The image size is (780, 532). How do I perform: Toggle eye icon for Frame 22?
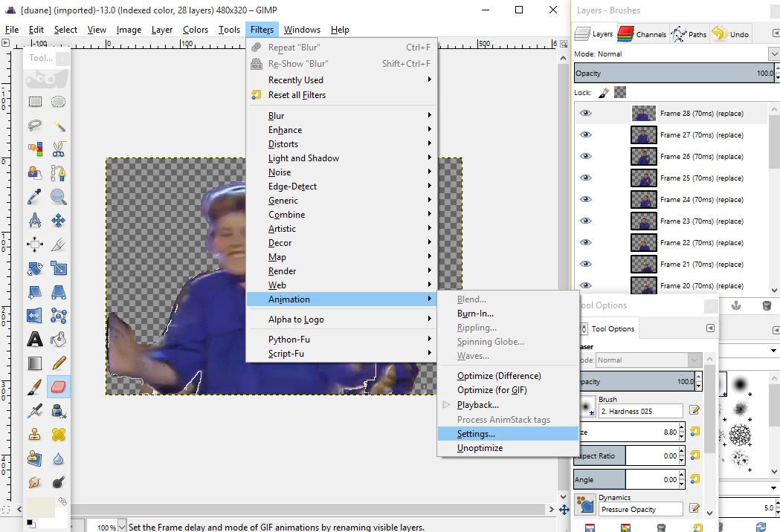click(x=586, y=243)
